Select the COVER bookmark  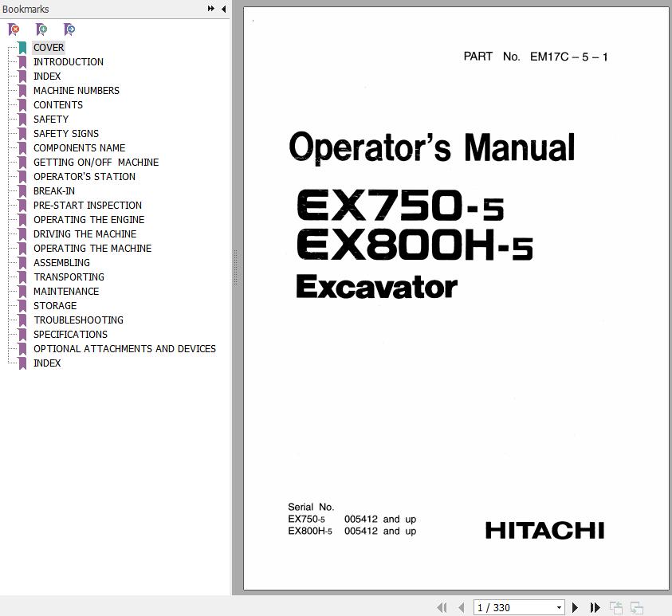click(x=49, y=48)
